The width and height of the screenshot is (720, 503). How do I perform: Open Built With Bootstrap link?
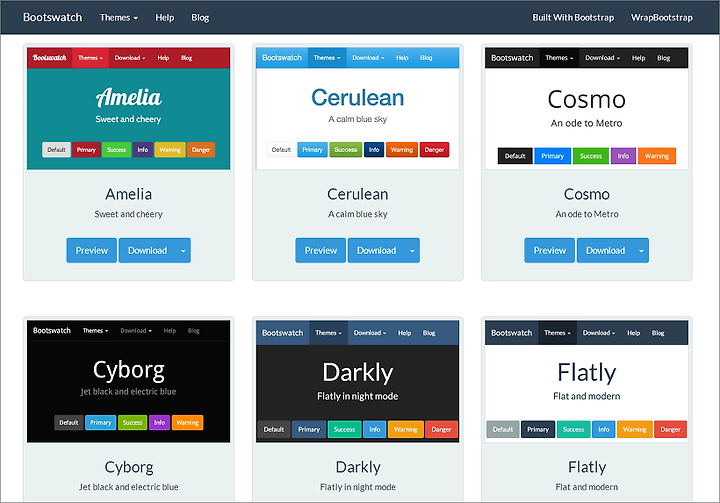click(573, 17)
